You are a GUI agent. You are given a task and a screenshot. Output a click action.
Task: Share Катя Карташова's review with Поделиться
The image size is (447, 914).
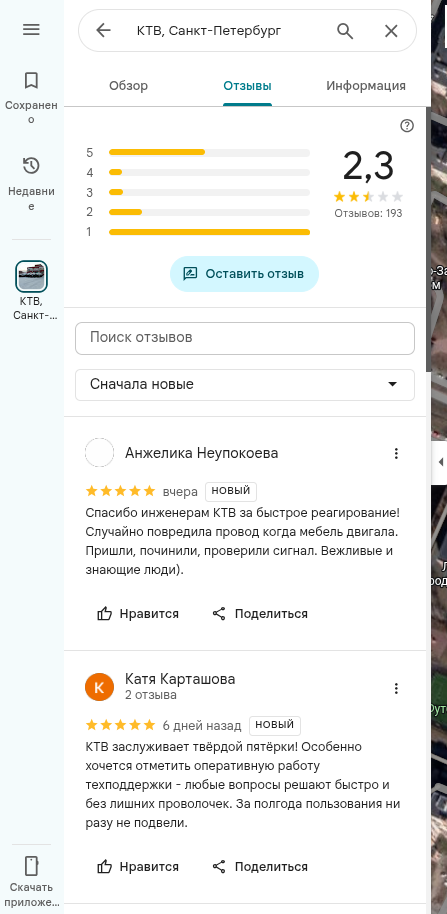260,866
